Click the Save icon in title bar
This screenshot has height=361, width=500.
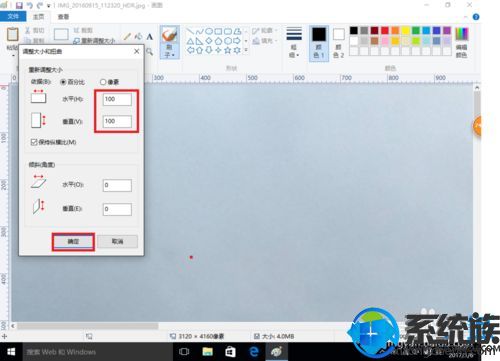[x=19, y=5]
